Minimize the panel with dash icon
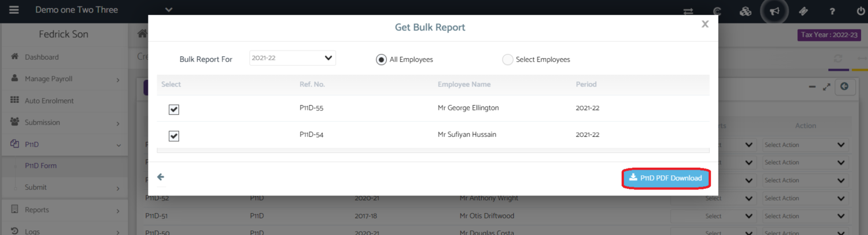 coord(812,87)
